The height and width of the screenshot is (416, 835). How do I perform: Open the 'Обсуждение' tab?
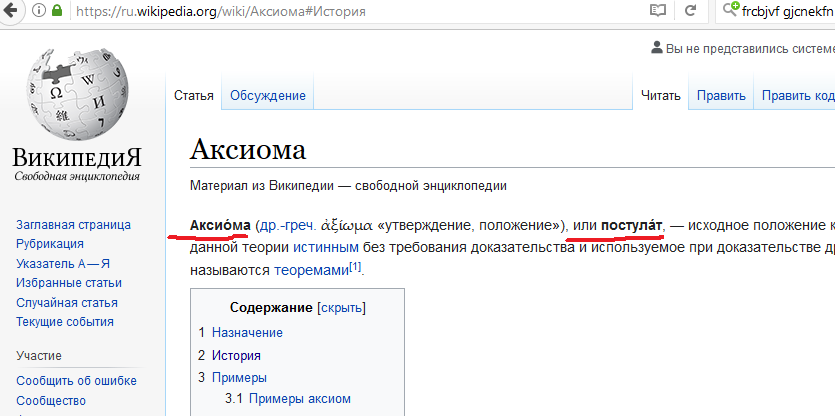pyautogui.click(x=267, y=96)
